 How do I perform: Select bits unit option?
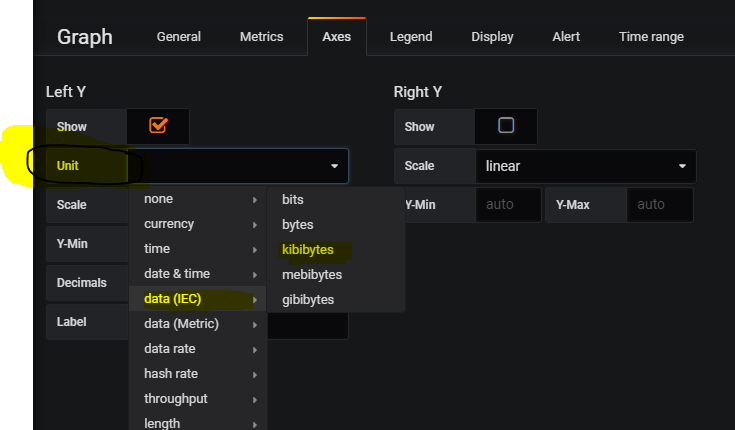292,200
